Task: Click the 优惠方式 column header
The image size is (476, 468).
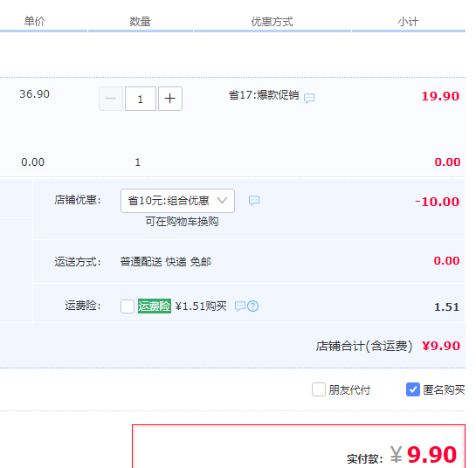Action: [272, 22]
